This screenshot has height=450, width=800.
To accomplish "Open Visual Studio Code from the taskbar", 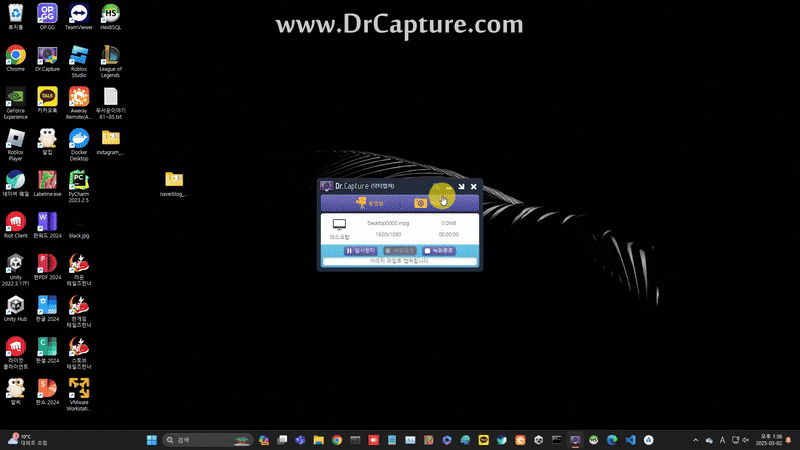I will point(630,440).
